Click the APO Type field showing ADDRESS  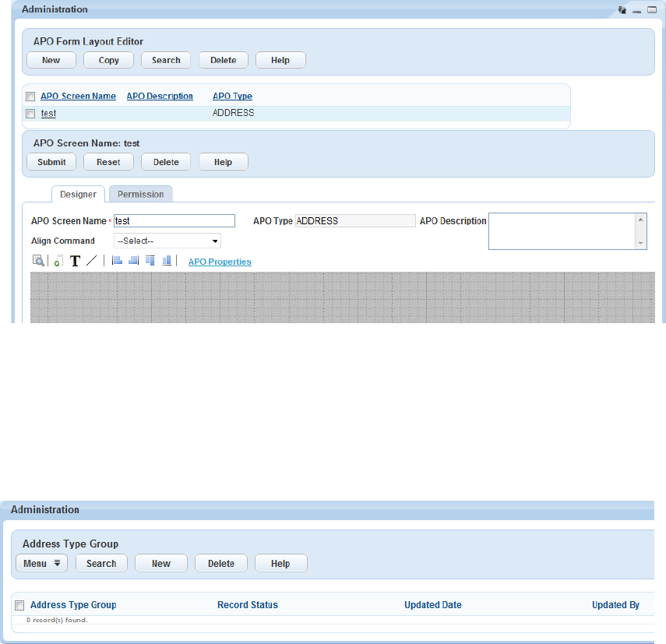point(355,220)
